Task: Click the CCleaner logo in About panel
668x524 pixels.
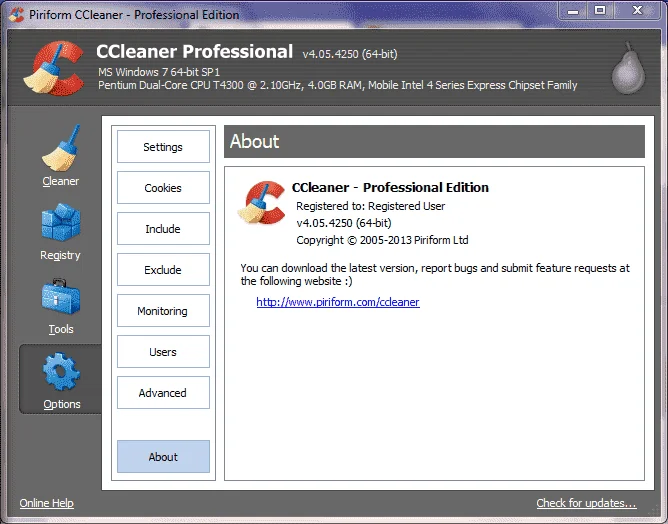Action: coord(262,202)
